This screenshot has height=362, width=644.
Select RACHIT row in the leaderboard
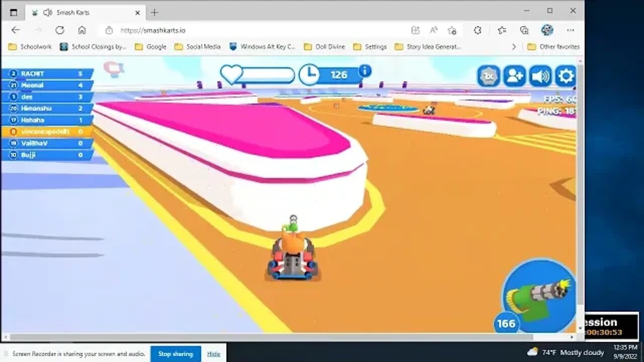pos(47,73)
